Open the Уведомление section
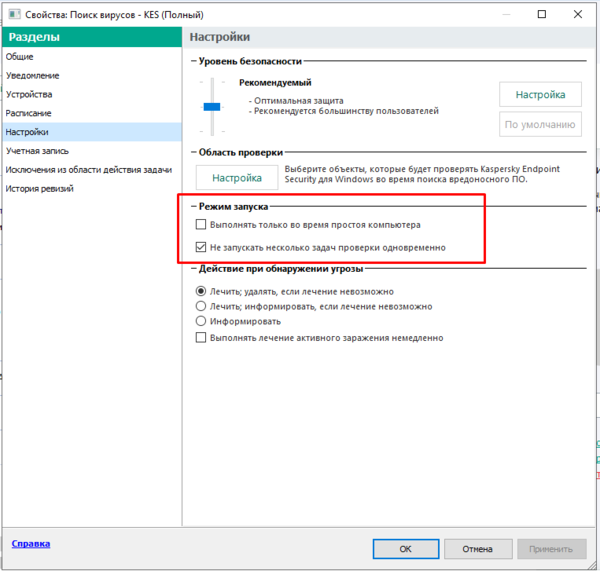This screenshot has width=600, height=571. click(92, 75)
